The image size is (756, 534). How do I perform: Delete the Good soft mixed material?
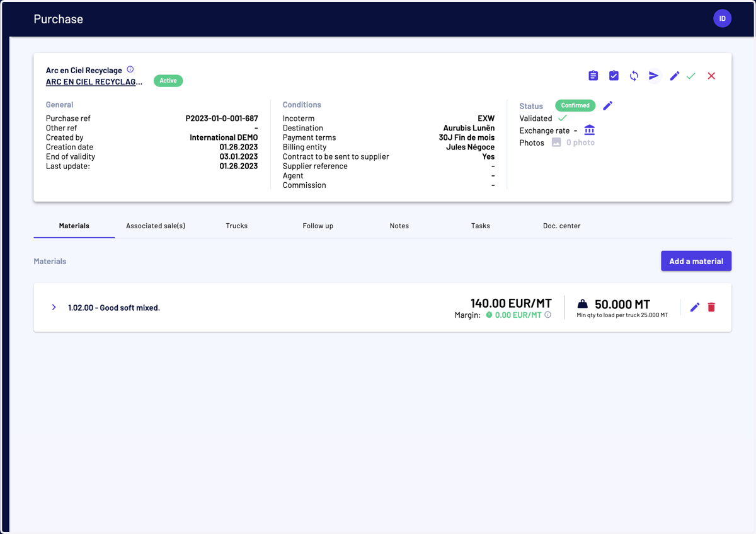(x=711, y=307)
